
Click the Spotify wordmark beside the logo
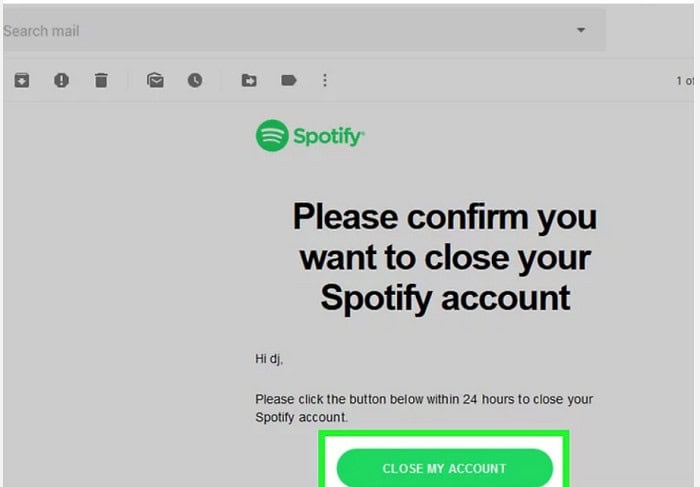coord(328,136)
